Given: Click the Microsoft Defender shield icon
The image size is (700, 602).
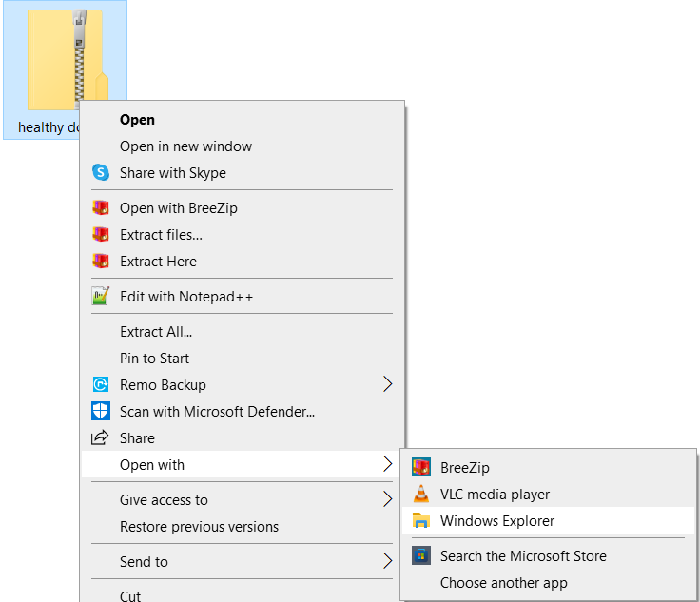Looking at the screenshot, I should coord(101,412).
